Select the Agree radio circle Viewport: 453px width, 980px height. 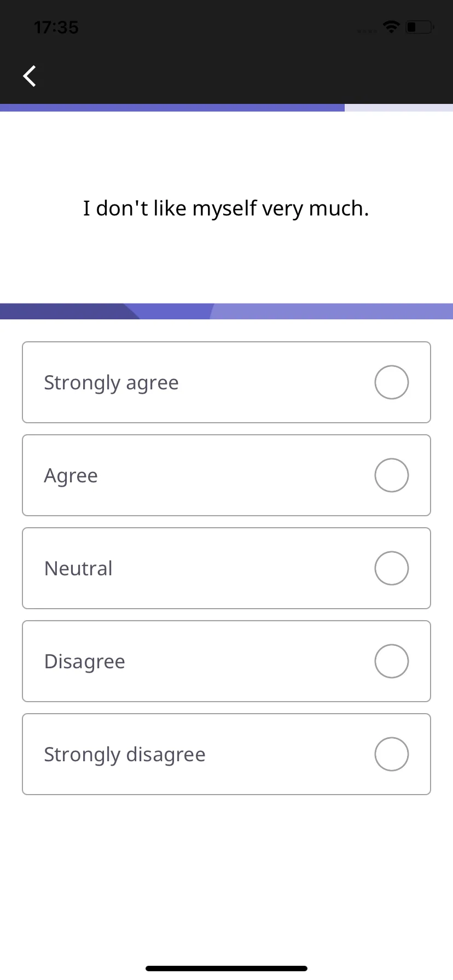392,475
